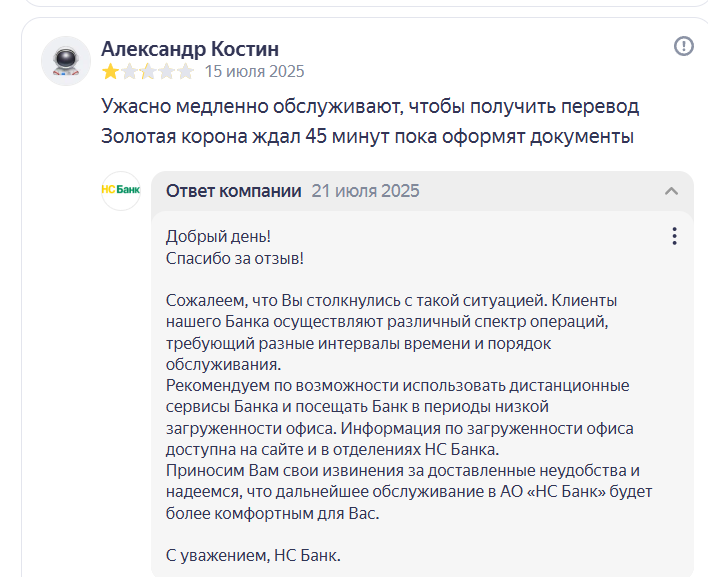Screen dimensions: 708x577
Task: Open Александр Костин's astronaut avatar
Action: click(x=66, y=61)
